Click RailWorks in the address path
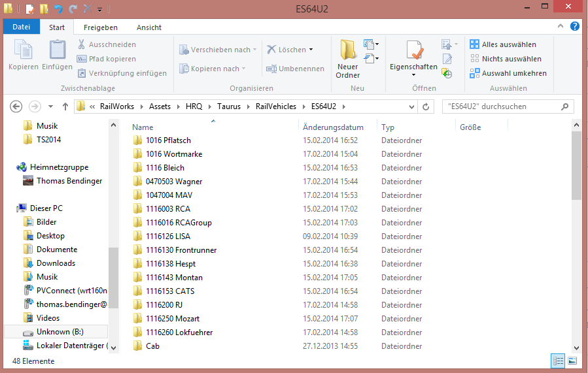This screenshot has width=588, height=373. pyautogui.click(x=117, y=106)
